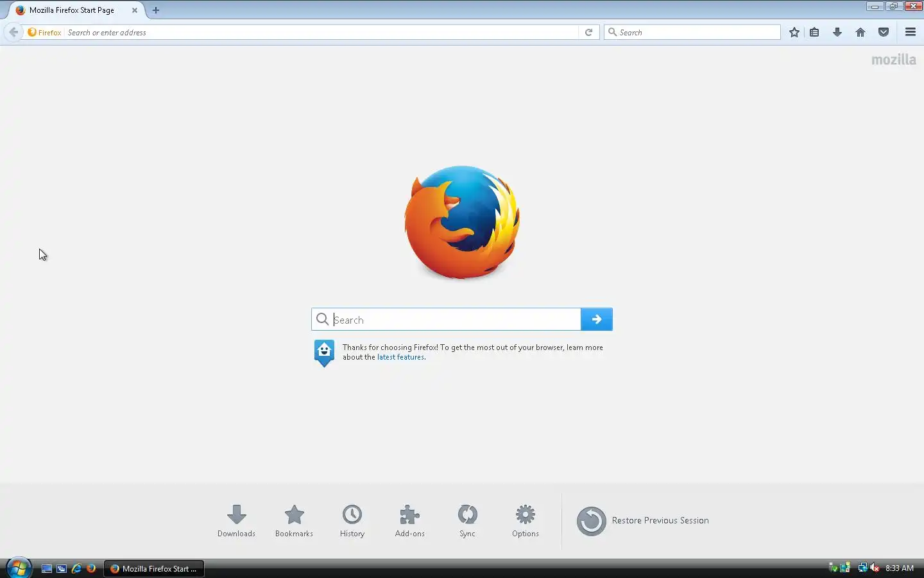
Task: Click Switch between windows quick launch icon
Action: click(x=62, y=568)
